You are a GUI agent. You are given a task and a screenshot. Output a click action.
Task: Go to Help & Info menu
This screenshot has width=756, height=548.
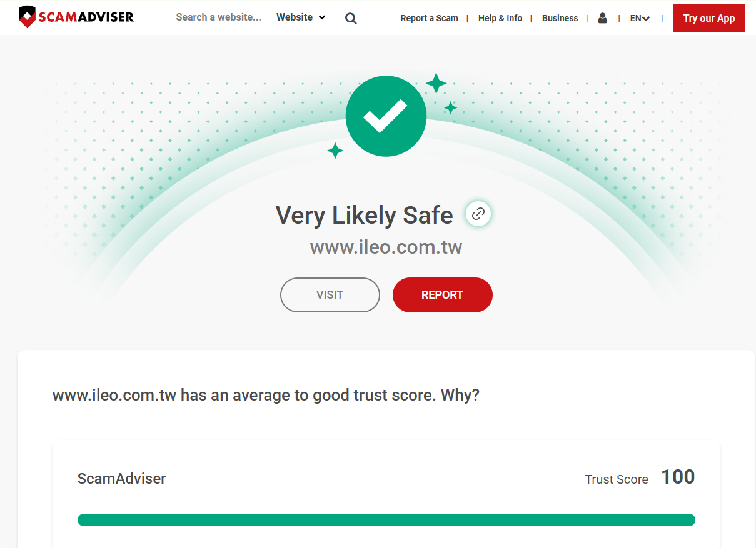coord(500,18)
